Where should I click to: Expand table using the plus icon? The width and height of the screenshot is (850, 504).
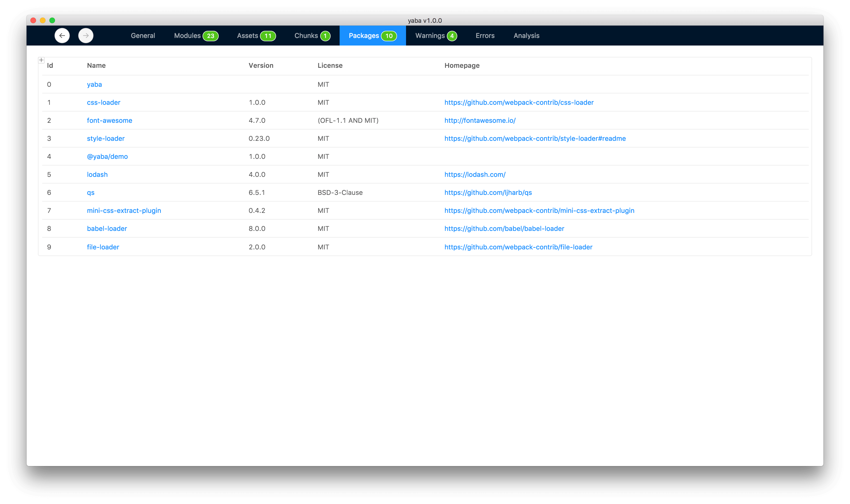[x=41, y=60]
